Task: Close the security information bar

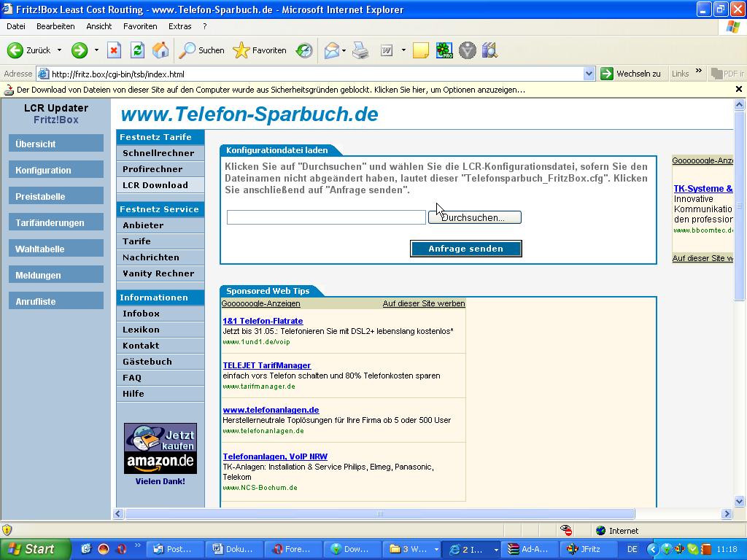Action: click(739, 89)
